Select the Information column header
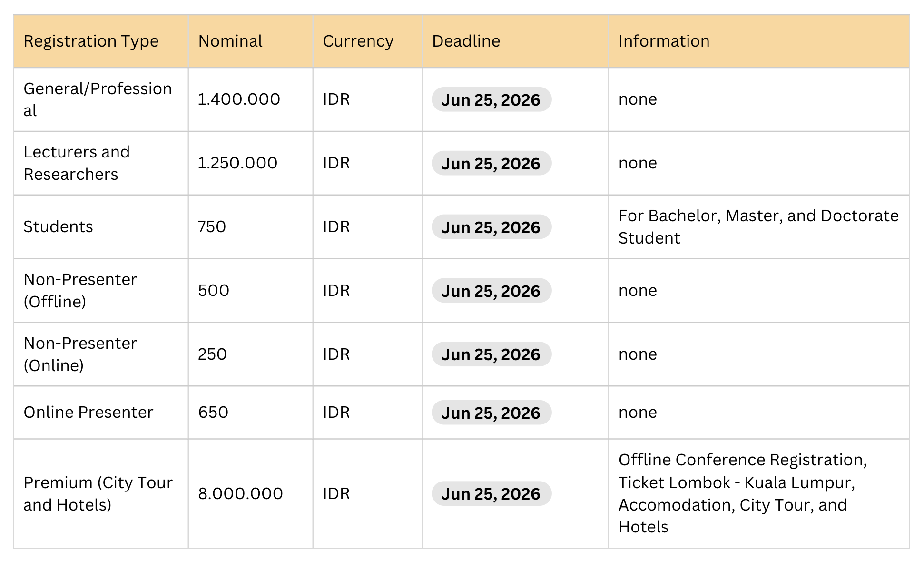This screenshot has height=570, width=924. [664, 41]
